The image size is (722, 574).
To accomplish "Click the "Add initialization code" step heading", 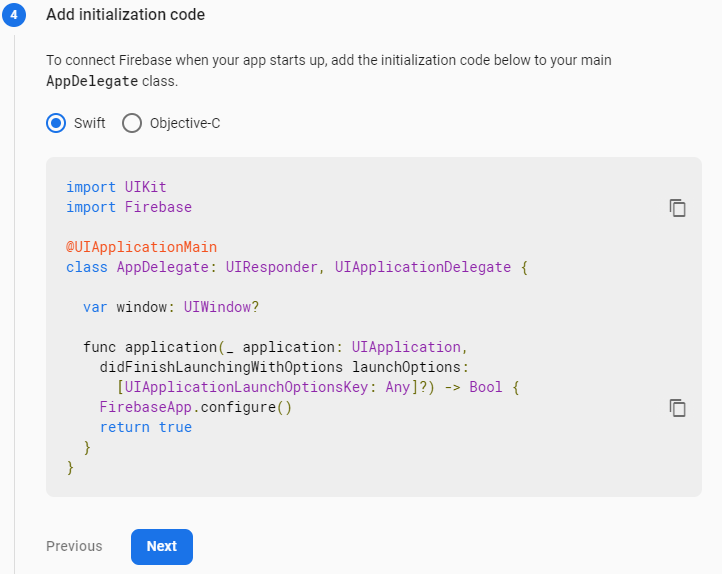I will 125,15.
